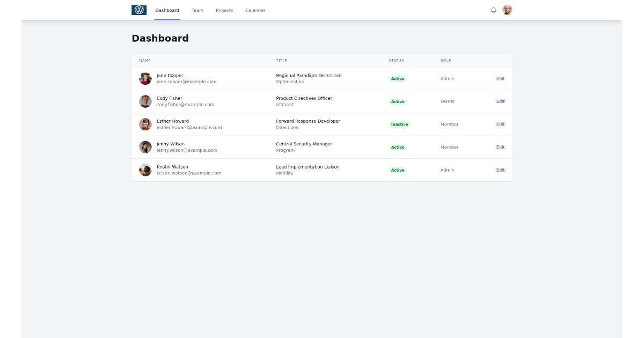Image resolution: width=644 pixels, height=338 pixels.
Task: Click the profile avatar in the top bar
Action: pyautogui.click(x=507, y=10)
